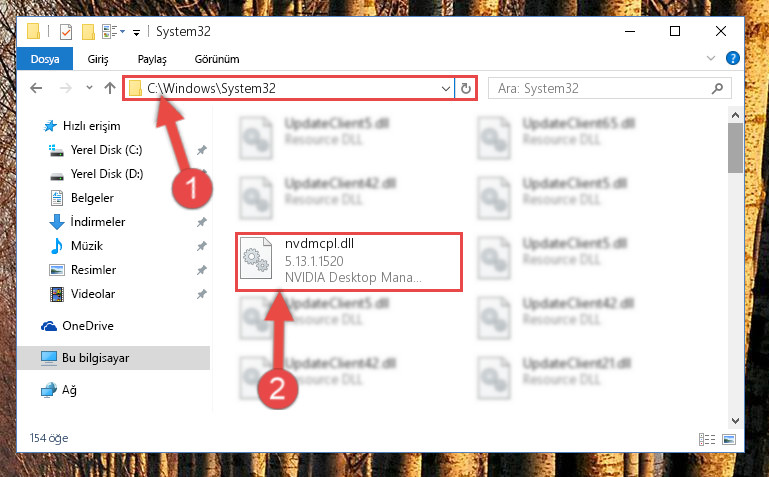Unpin Yerel Disk (C:) pin icon
This screenshot has width=769, height=477.
(202, 150)
